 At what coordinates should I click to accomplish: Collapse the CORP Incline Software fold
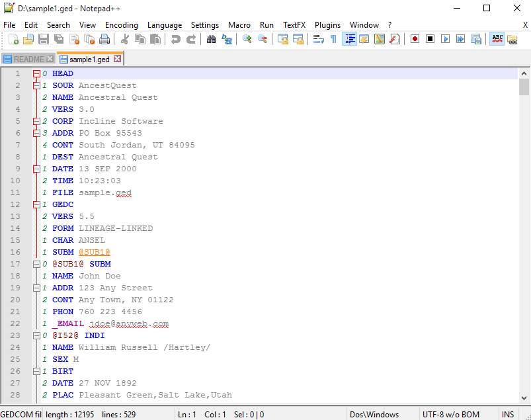(x=36, y=121)
